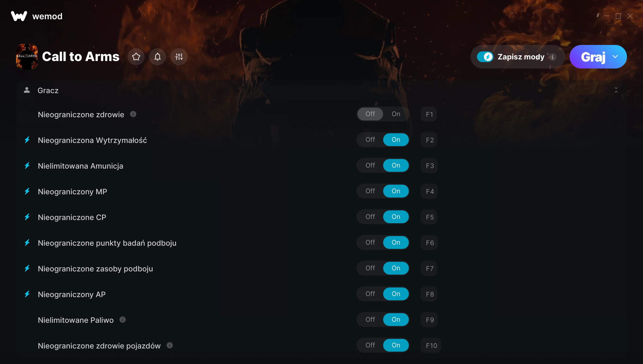
Task: Click the WeMod logo icon
Action: tap(19, 16)
